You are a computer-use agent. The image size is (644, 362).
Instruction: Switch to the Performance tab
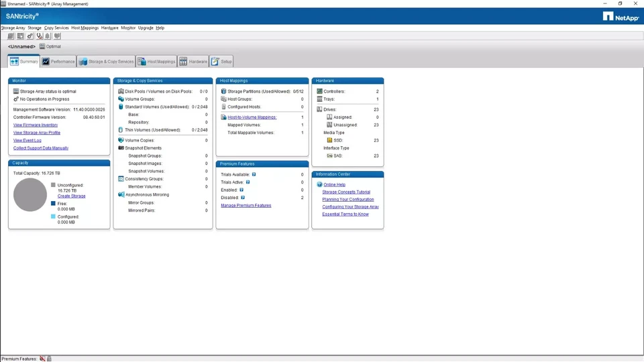(58, 62)
